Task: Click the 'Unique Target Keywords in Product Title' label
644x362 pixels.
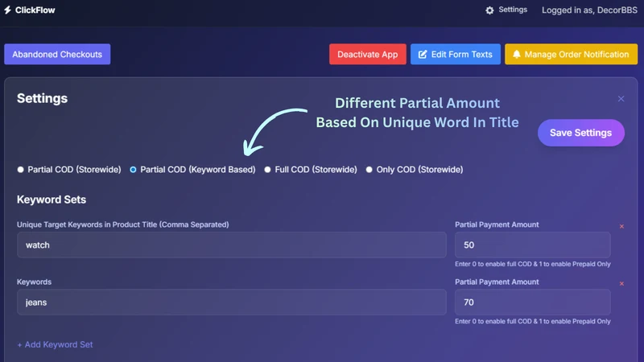Action: tap(123, 224)
